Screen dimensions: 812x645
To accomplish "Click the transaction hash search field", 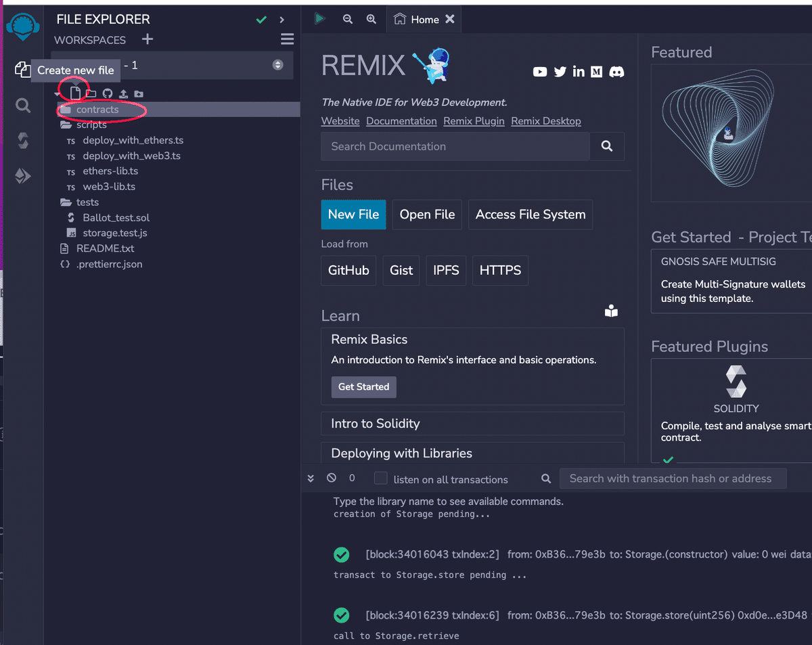I will coord(673,479).
